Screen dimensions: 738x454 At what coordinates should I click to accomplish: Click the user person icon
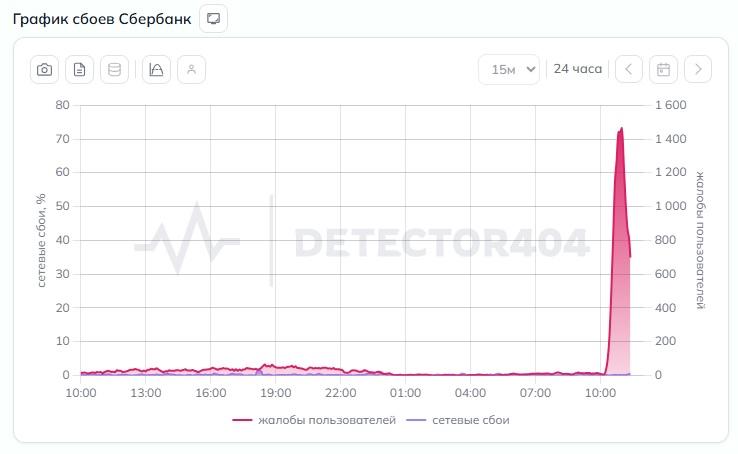191,70
